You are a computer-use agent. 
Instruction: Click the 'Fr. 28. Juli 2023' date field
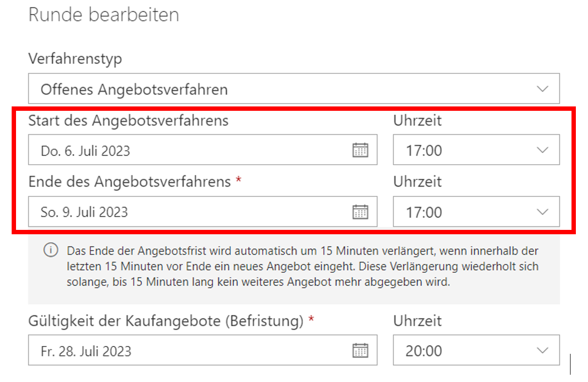click(x=86, y=351)
